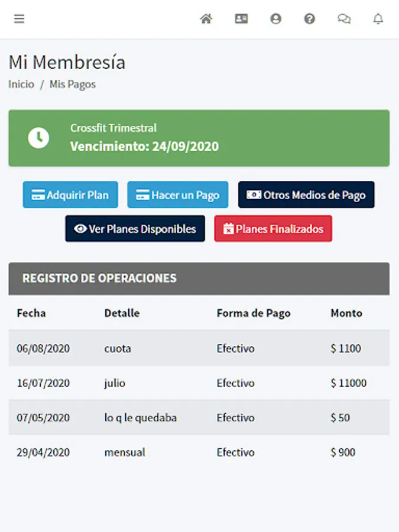The width and height of the screenshot is (399, 532).
Task: Click the calendar icon in Planes Finalizados
Action: 229,228
